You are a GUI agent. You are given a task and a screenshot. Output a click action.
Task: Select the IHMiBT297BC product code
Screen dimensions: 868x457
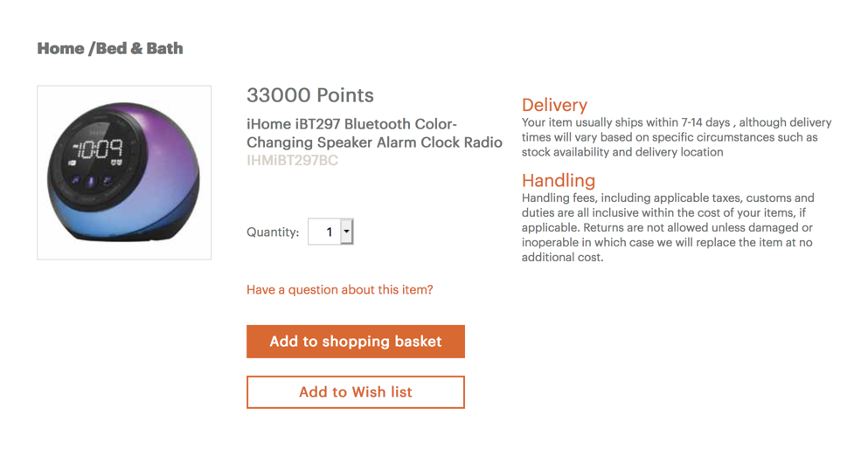[292, 161]
